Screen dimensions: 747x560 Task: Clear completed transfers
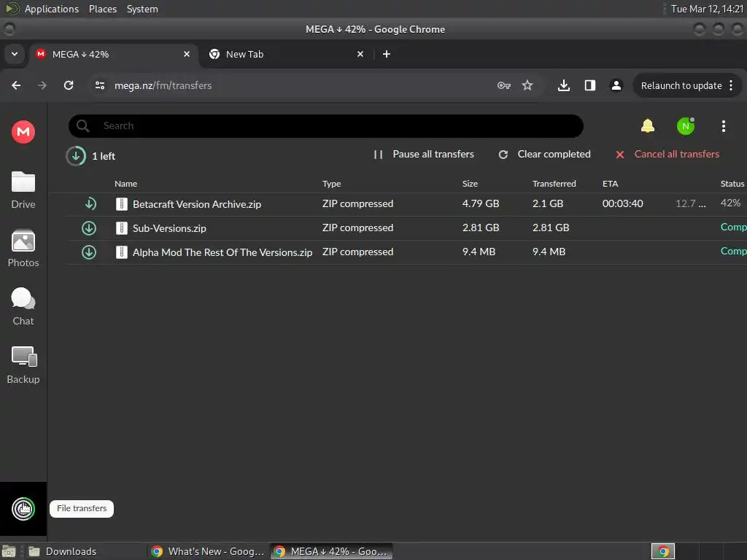pos(544,155)
